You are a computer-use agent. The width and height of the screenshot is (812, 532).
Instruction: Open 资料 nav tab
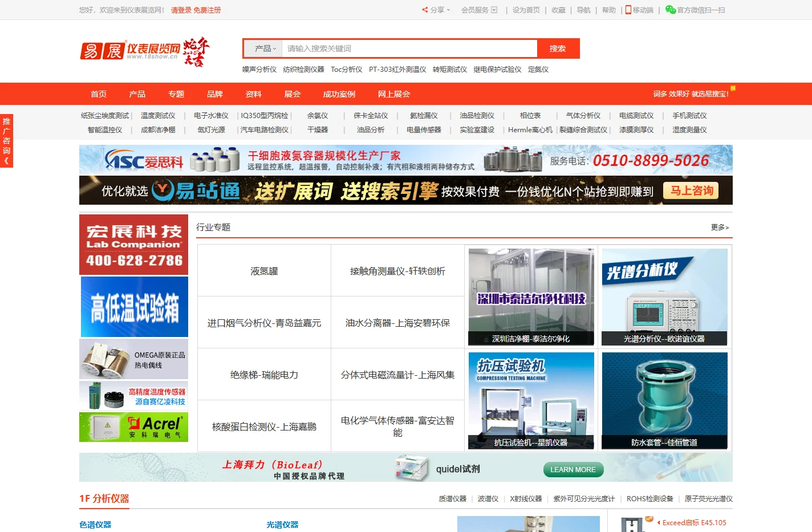254,94
